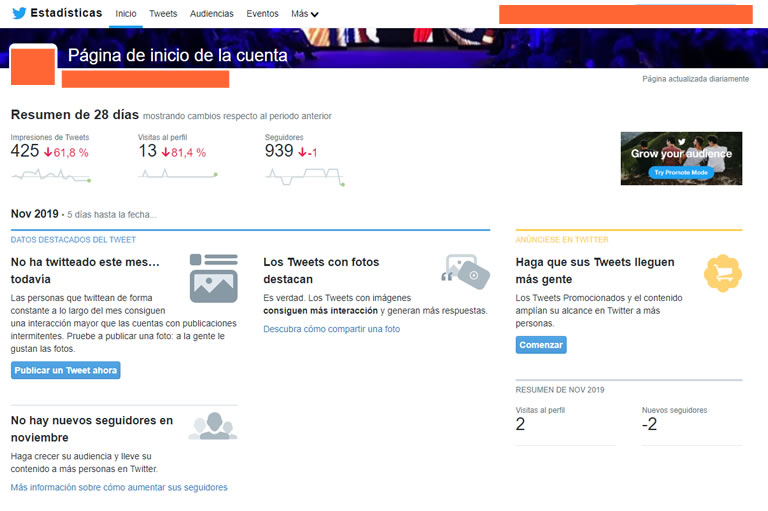Viewport: 768px width, 511px height.
Task: Click the Nov 2019 heading
Action: click(x=35, y=214)
